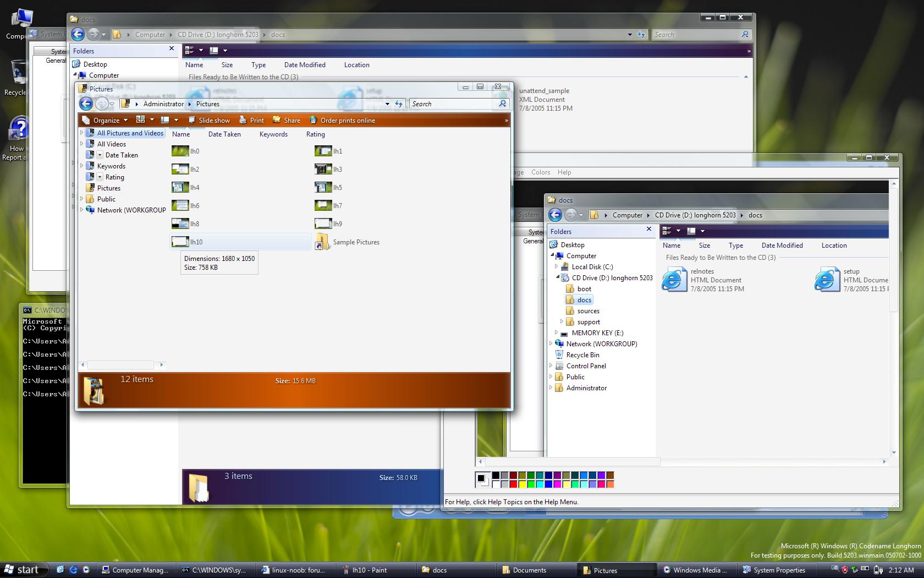The width and height of the screenshot is (924, 578).
Task: Click the taskbar clock showing 2:12 AM
Action: (x=900, y=570)
